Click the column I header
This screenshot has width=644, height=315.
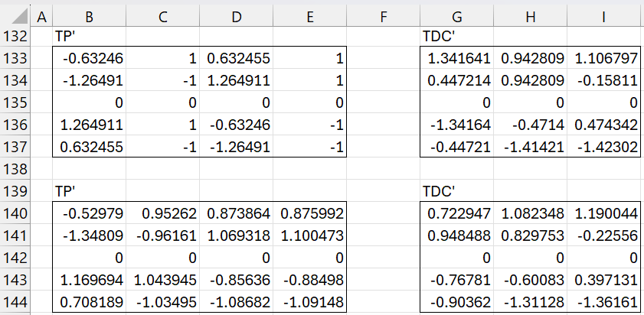[x=603, y=15]
